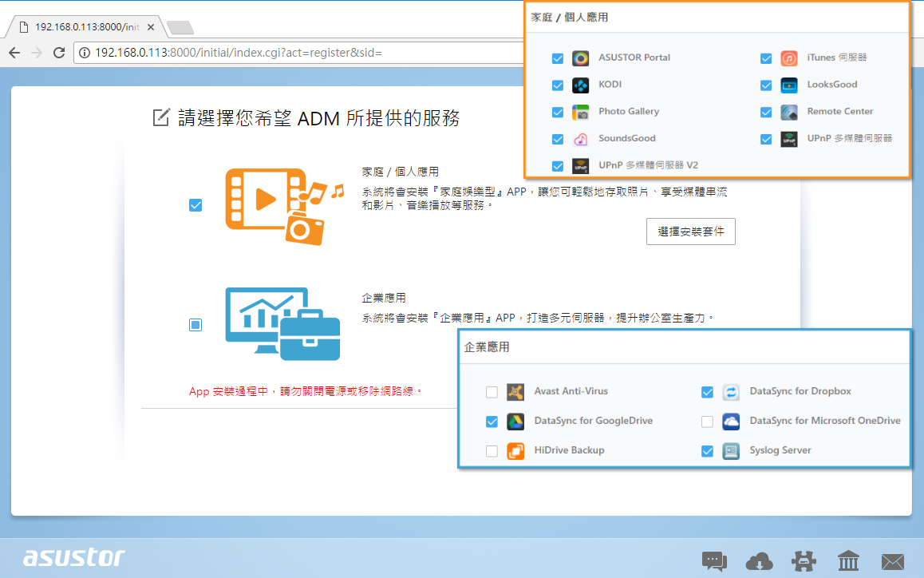Reload the browser page
This screenshot has width=924, height=578.
(x=59, y=53)
